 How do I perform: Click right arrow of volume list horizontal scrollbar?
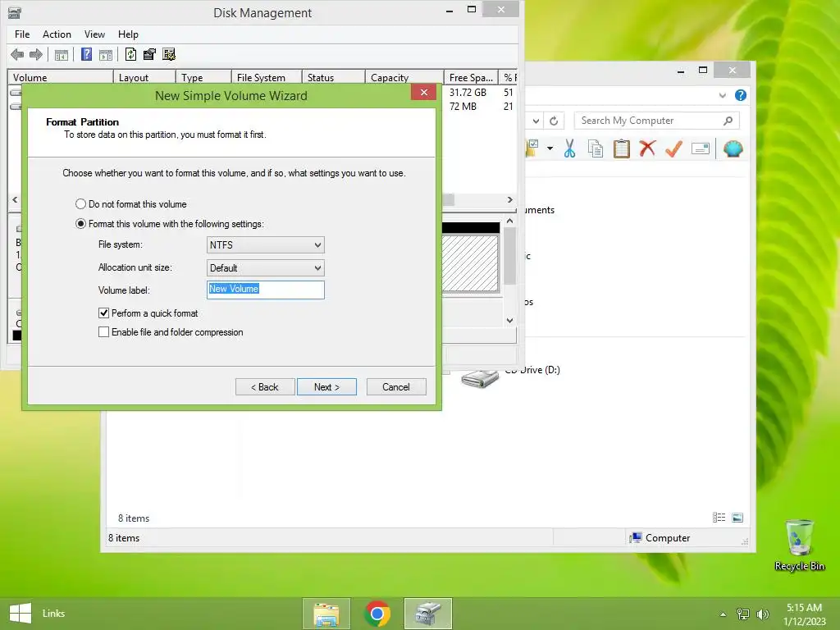pos(509,200)
